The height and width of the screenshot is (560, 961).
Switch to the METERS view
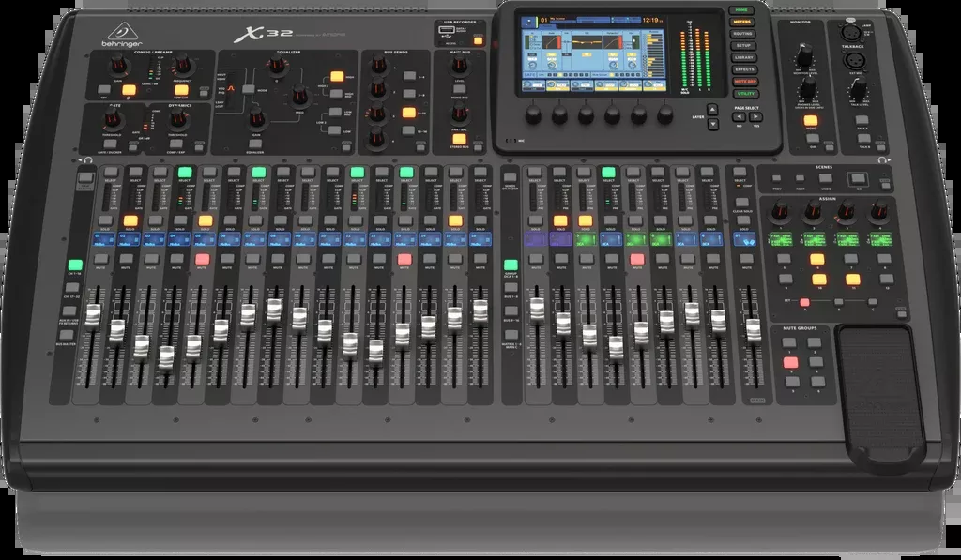(x=741, y=23)
